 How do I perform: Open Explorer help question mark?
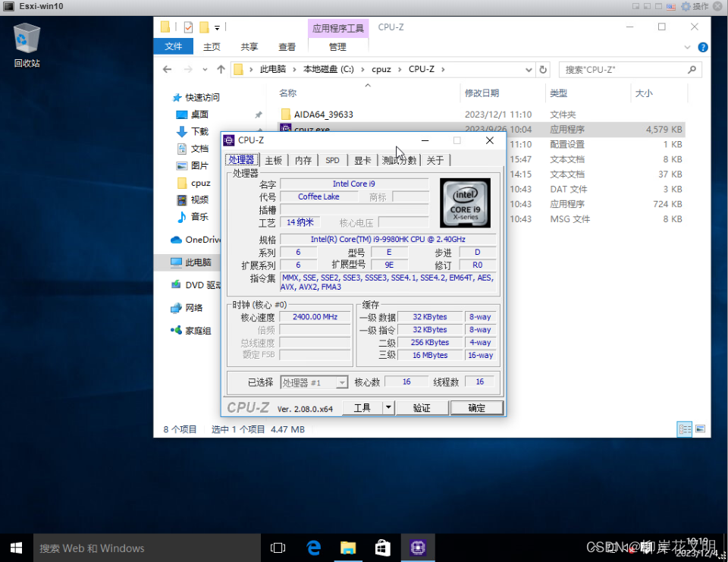tap(703, 47)
